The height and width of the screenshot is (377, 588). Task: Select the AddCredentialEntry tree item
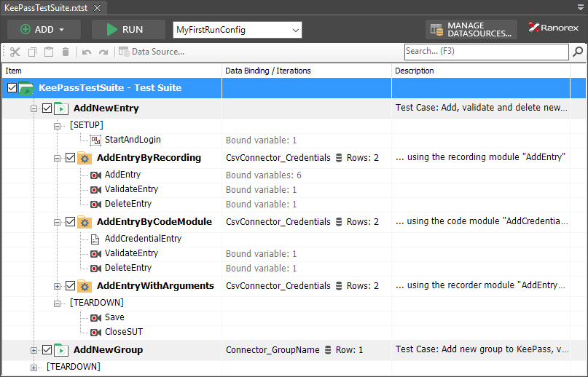143,239
